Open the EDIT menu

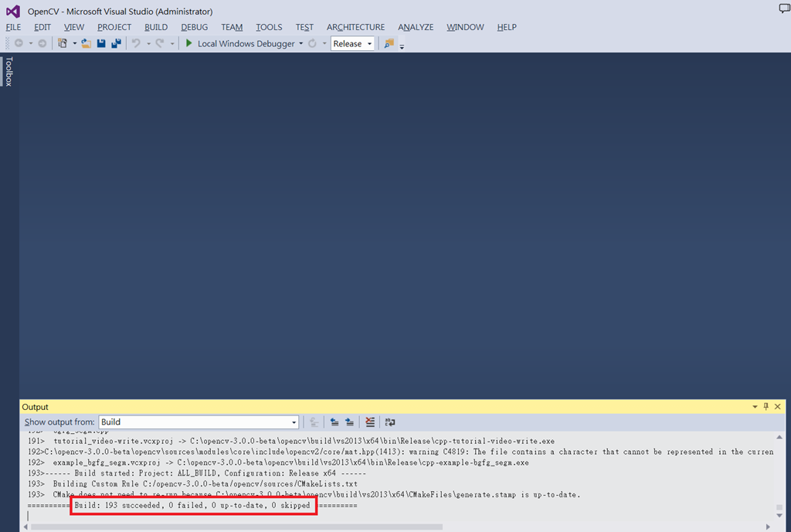[x=42, y=27]
